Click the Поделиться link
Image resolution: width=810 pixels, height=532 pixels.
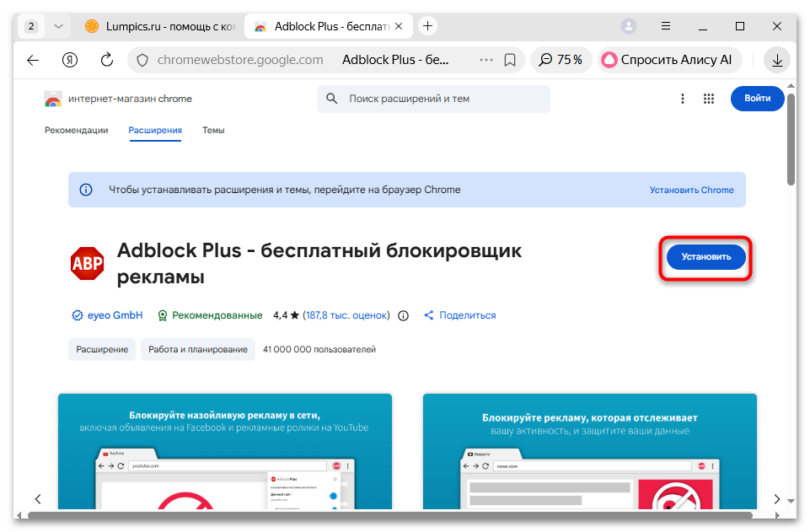468,315
